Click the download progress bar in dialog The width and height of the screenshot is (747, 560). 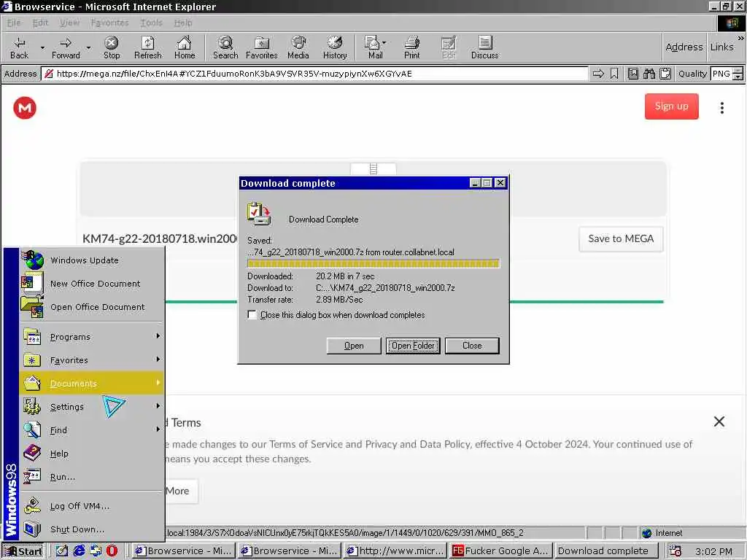[x=373, y=263]
